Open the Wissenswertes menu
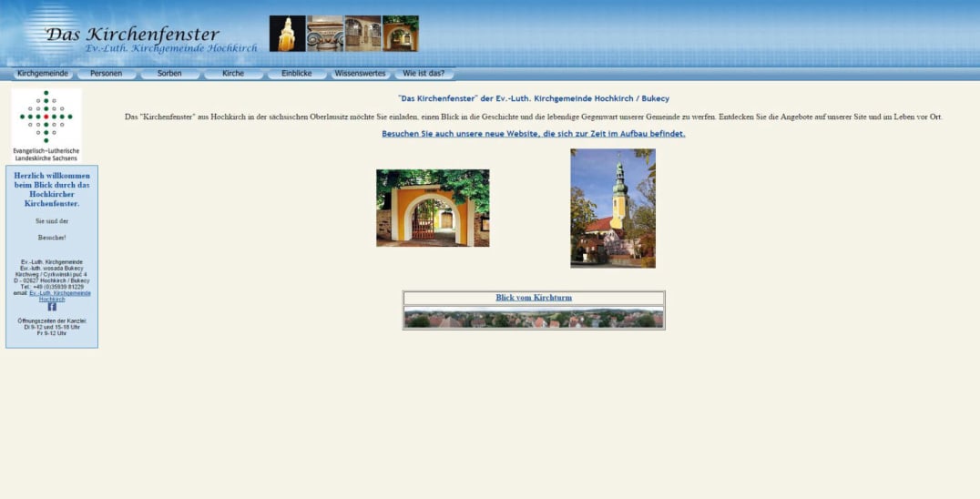The height and width of the screenshot is (499, 980). pos(360,74)
